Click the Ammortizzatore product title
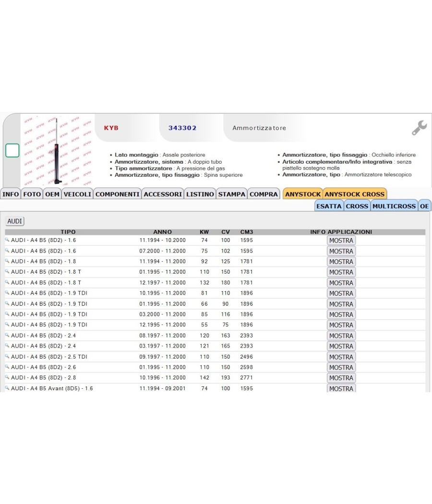 [259, 128]
